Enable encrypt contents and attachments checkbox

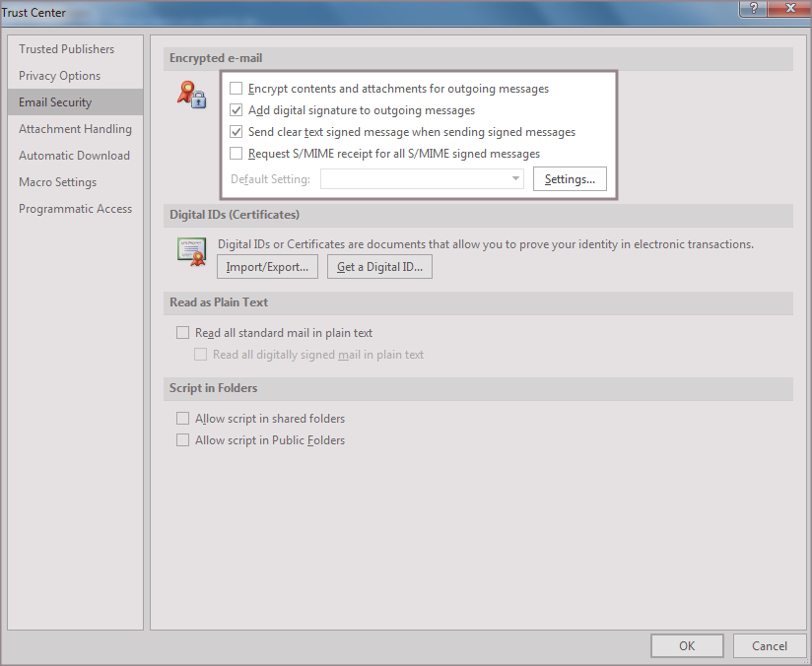coord(236,89)
